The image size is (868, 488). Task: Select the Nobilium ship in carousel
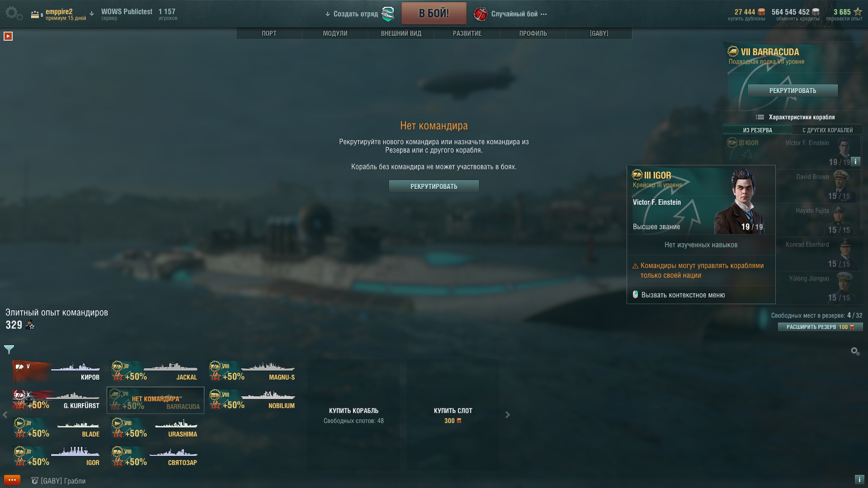coord(252,400)
